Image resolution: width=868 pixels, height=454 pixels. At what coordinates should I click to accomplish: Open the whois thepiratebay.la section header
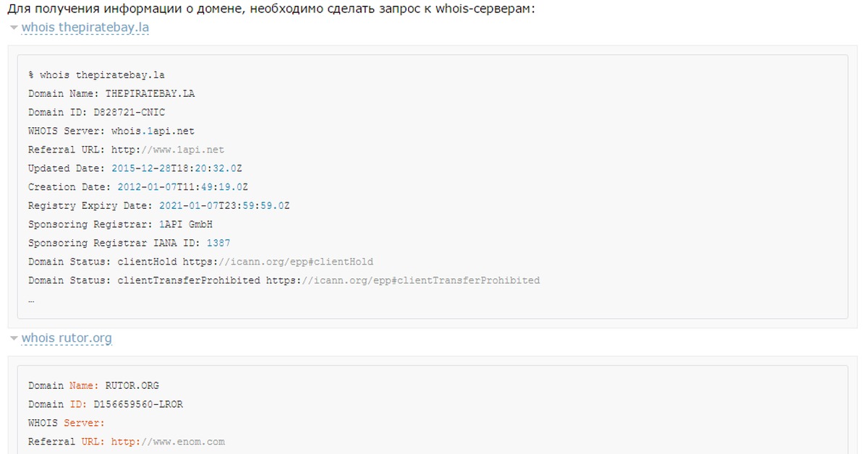(85, 28)
